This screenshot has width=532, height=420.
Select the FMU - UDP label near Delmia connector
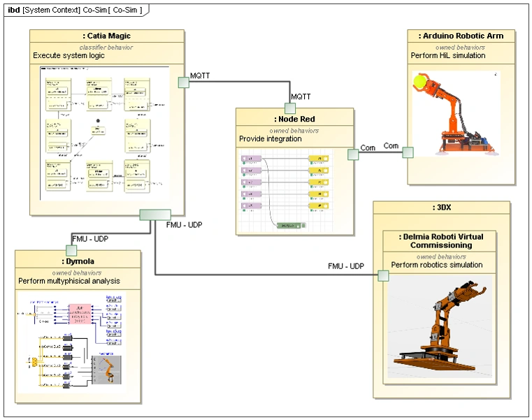346,266
